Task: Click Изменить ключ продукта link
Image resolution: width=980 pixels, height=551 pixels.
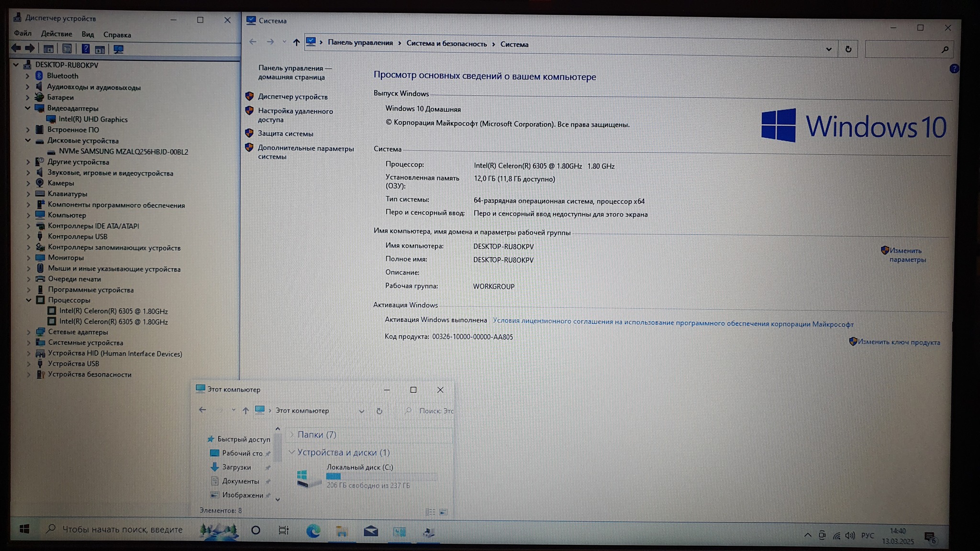Action: (x=898, y=342)
